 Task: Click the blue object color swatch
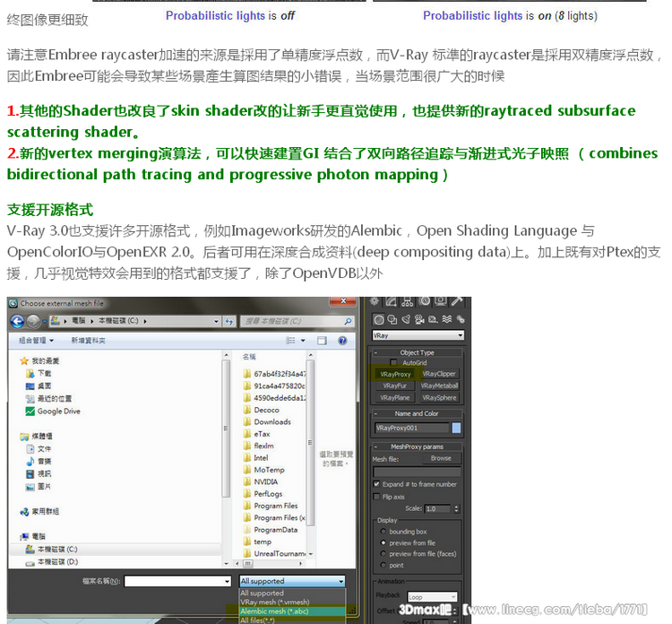456,428
